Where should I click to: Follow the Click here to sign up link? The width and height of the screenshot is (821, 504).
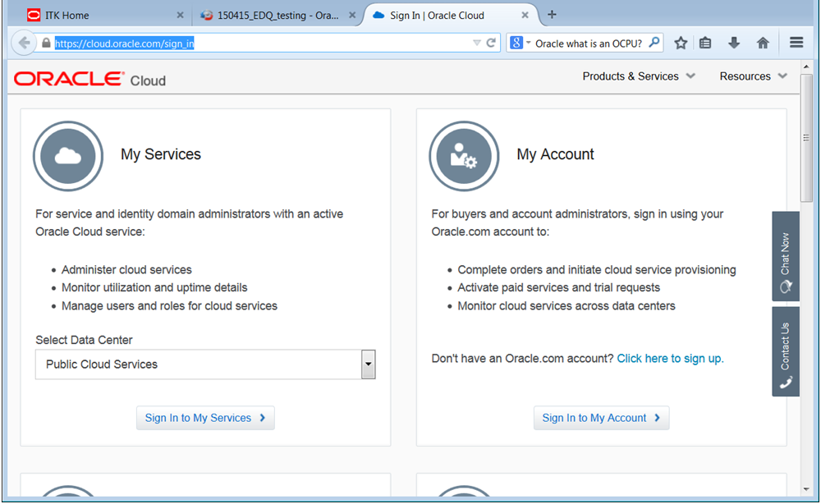(x=670, y=359)
